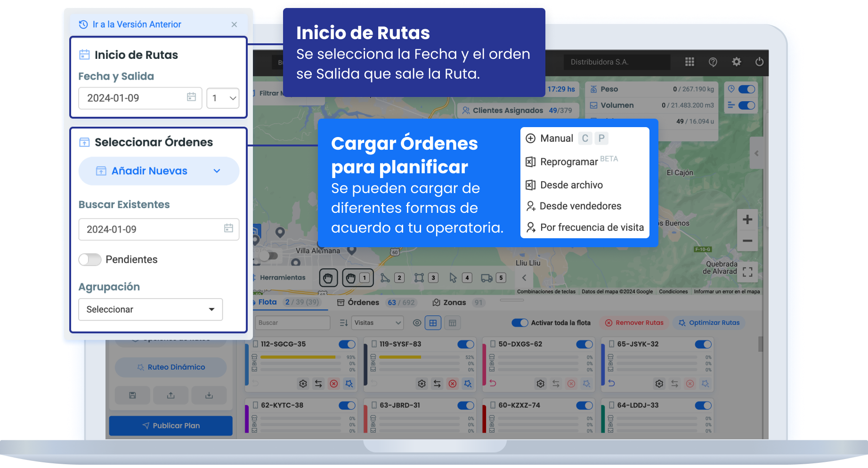Image resolution: width=868 pixels, height=468 pixels.
Task: Click the 112-SGCG-35 yellow load progress bar
Action: (x=298, y=357)
